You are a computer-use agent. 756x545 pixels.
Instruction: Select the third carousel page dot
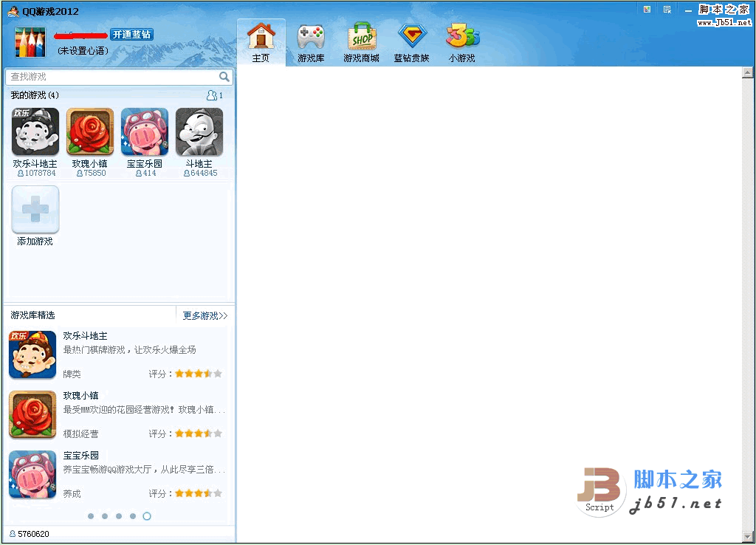(x=119, y=516)
